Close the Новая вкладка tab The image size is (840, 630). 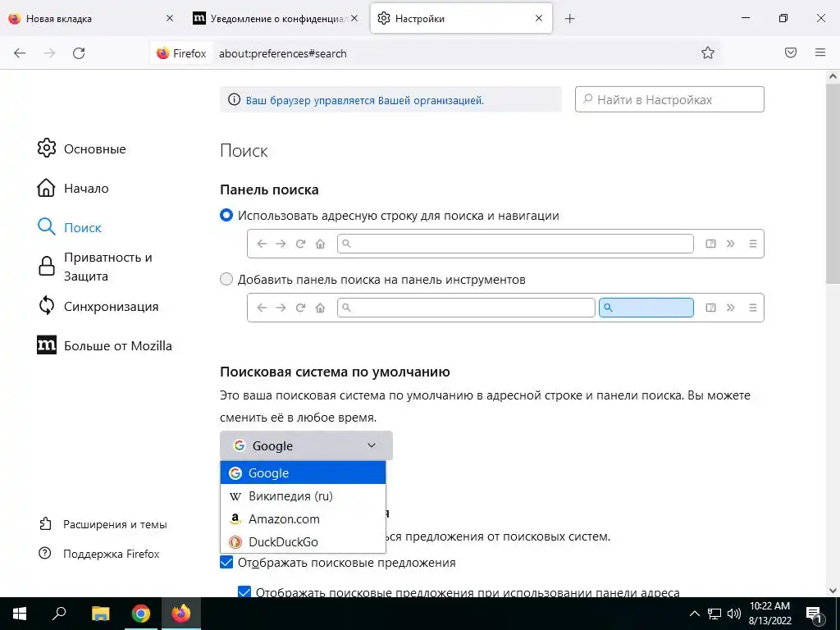click(x=169, y=18)
